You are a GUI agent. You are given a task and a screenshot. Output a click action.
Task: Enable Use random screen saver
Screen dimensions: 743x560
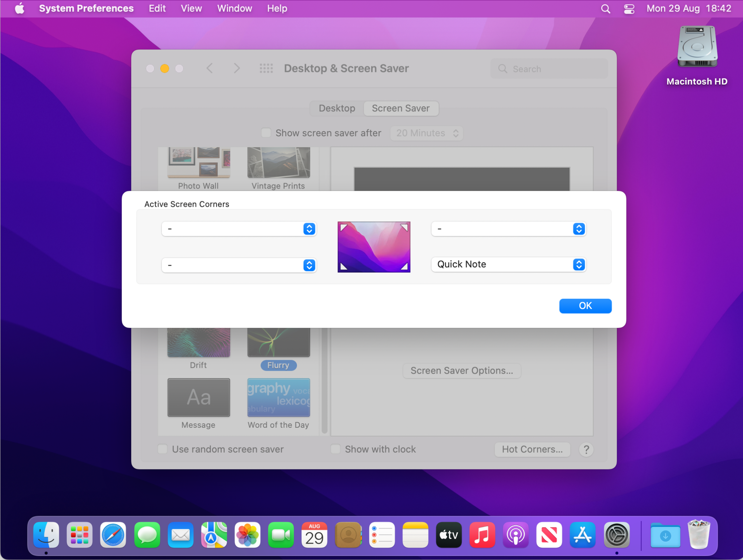[x=163, y=449]
